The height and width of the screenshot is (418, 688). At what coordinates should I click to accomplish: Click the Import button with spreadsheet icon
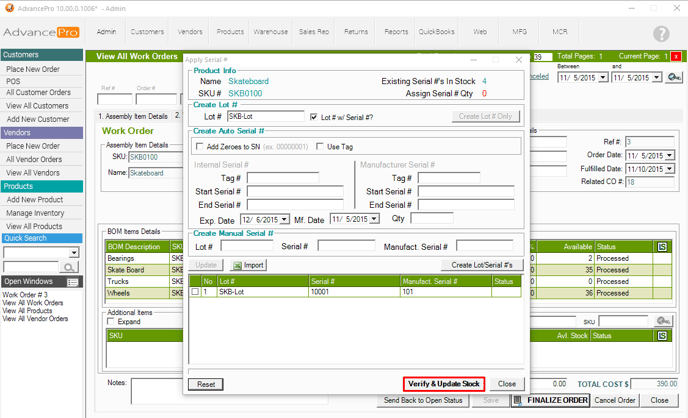[249, 265]
